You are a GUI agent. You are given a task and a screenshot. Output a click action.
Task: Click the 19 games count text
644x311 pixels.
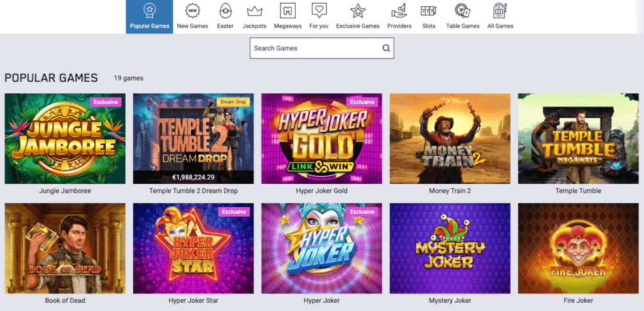128,78
